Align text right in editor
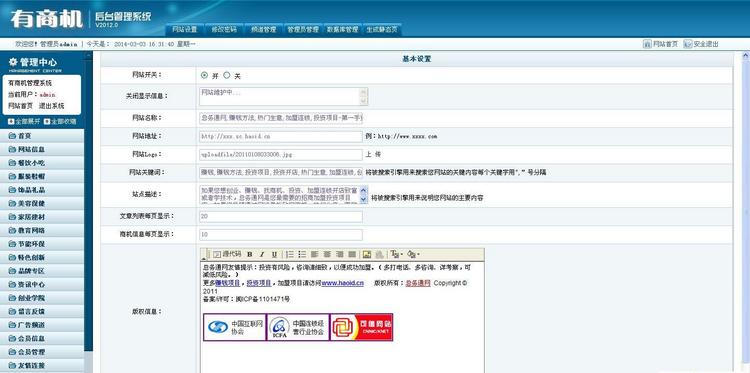Image resolution: width=750 pixels, height=373 pixels. click(340, 254)
